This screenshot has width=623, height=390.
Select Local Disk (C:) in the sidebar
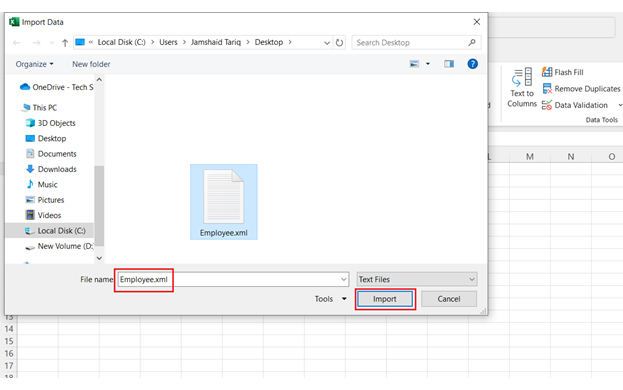tap(50, 231)
